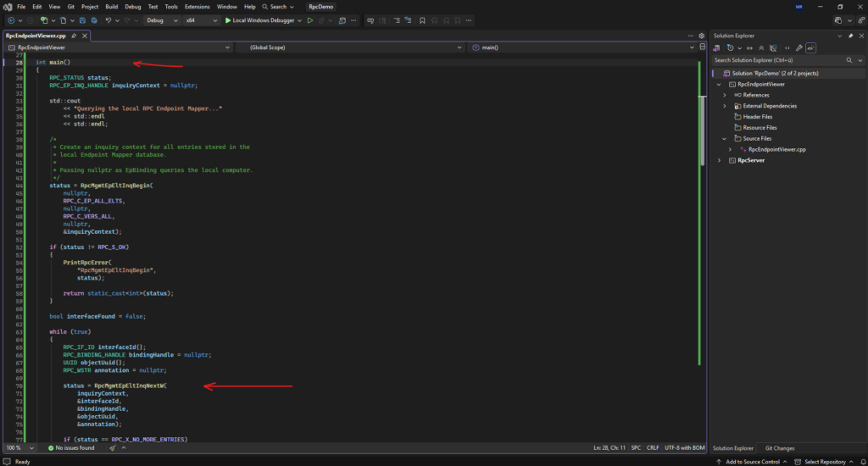Click the No issues found indicator
This screenshot has height=466, width=868.
point(71,447)
